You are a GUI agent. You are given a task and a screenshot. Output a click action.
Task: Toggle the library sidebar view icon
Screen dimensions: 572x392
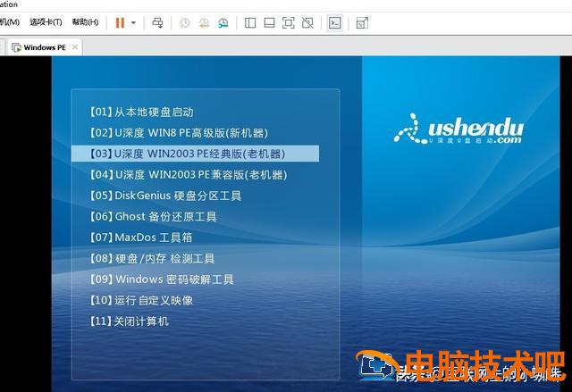(250, 22)
